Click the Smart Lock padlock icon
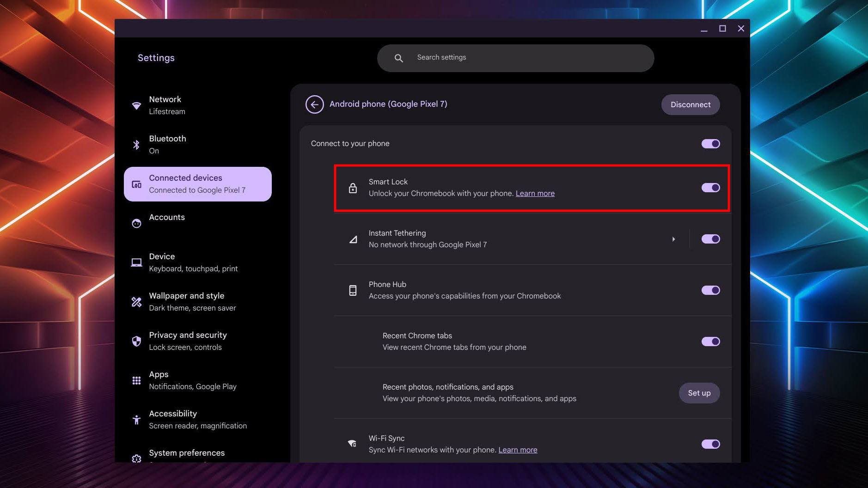This screenshot has height=488, width=868. pos(353,188)
